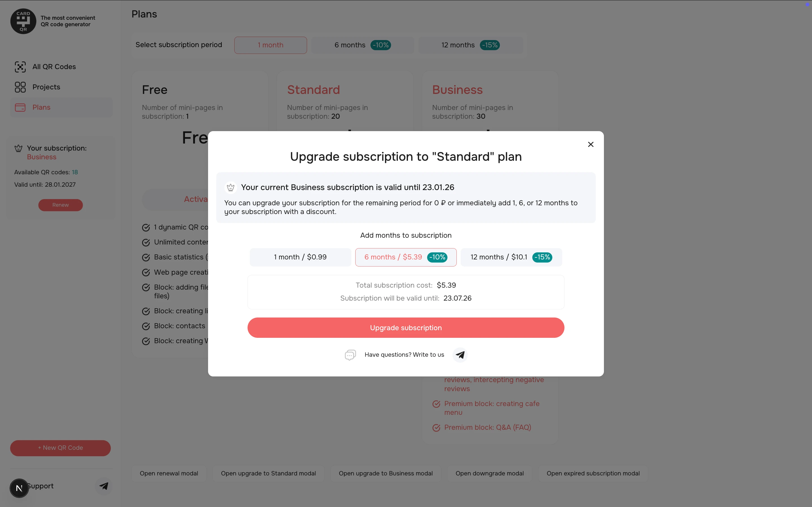812x507 pixels.
Task: Switch to the 6 months subscription period tab
Action: pos(362,45)
